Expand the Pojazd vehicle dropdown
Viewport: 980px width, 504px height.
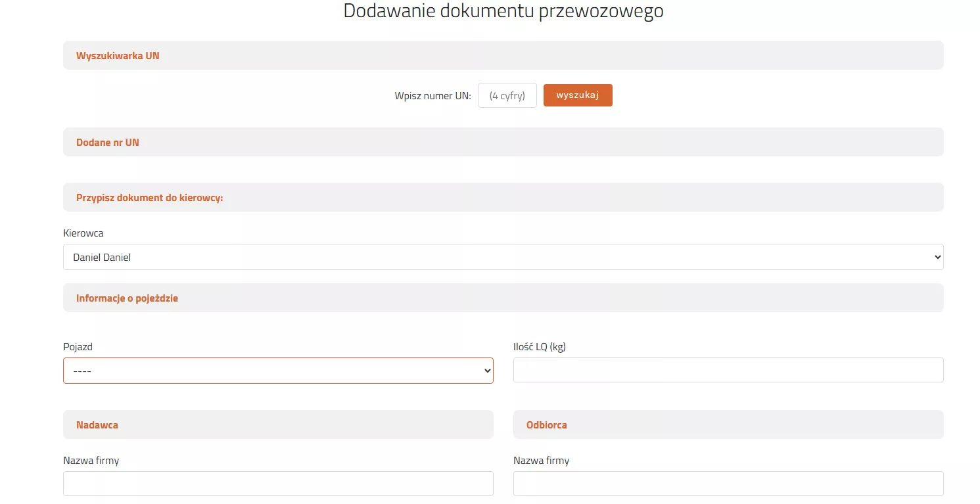tap(278, 371)
